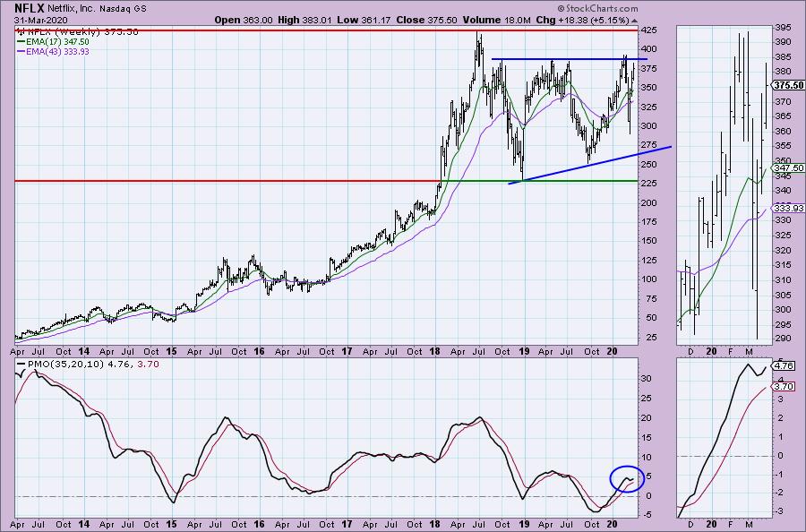Click year 16 on the price chart time axis
Screen dimensions: 806x532
click(259, 352)
